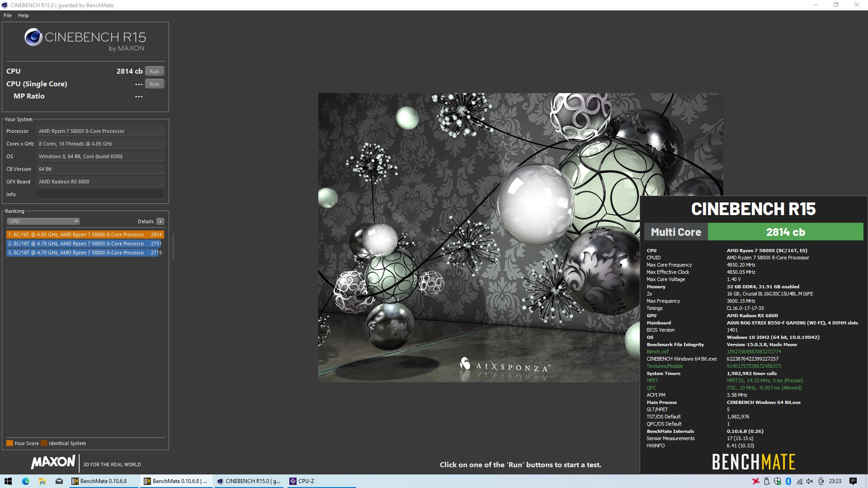Image resolution: width=868 pixels, height=488 pixels.
Task: Click the Textures/Models integrity entry
Action: (665, 366)
